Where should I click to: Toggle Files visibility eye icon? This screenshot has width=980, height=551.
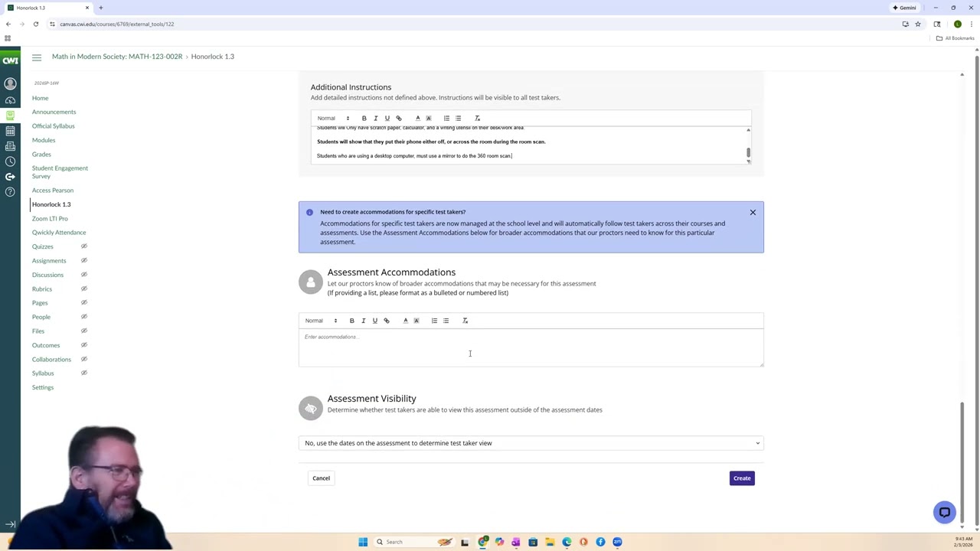(84, 331)
